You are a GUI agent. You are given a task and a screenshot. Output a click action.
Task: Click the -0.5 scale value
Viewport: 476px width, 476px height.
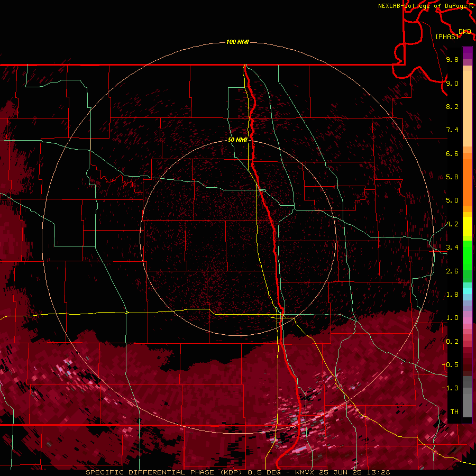click(x=450, y=365)
